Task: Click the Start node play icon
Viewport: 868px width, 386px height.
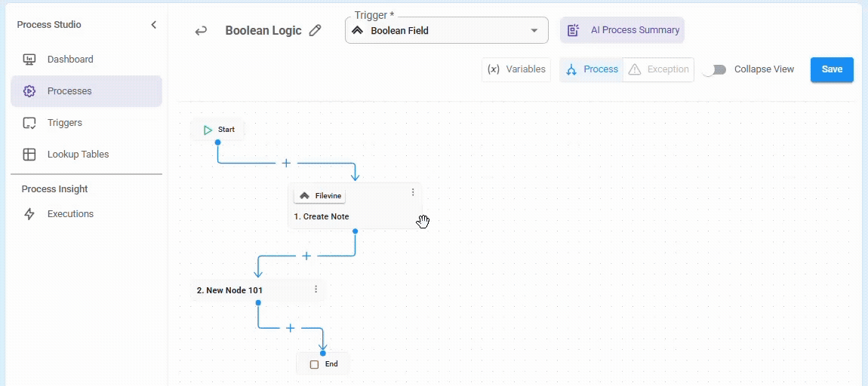Action: (208, 130)
